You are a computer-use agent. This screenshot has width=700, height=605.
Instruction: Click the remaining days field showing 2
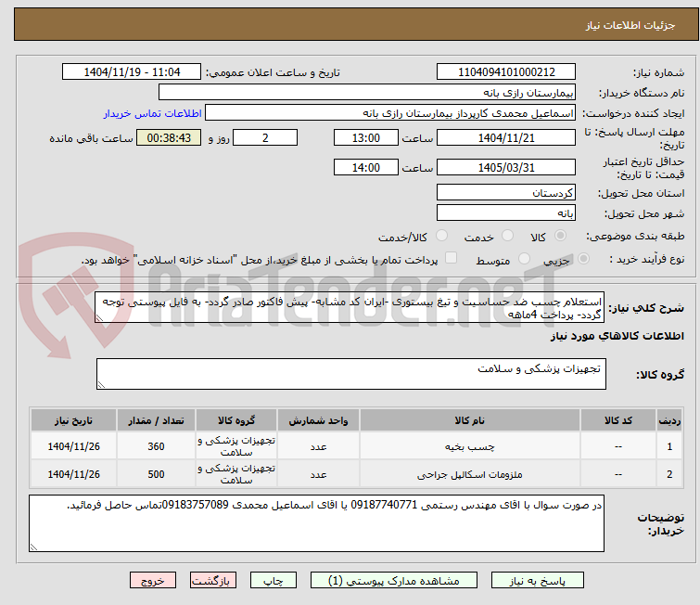click(265, 137)
